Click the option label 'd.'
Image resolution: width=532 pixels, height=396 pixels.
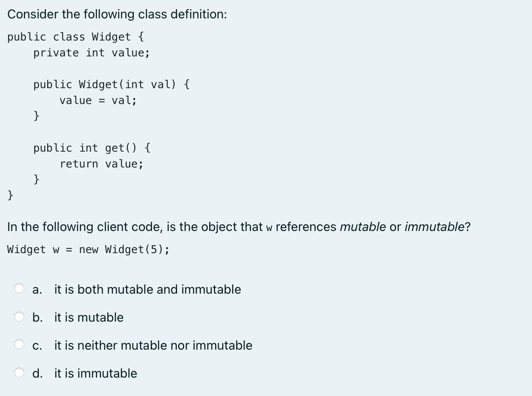coord(38,373)
